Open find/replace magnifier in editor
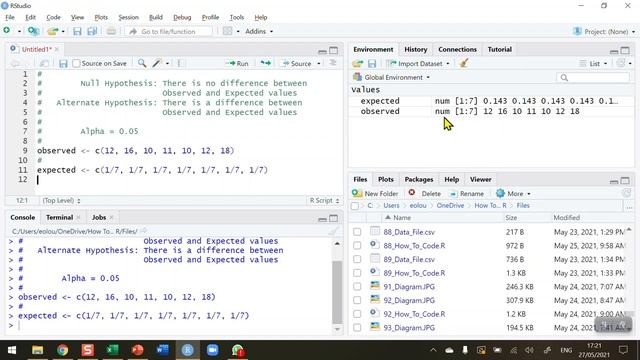This screenshot has height=360, width=640. point(142,63)
